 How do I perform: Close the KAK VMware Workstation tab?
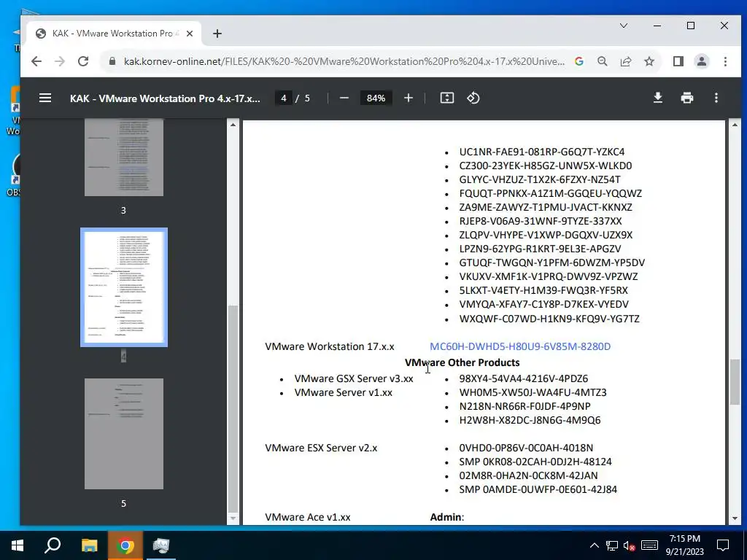click(190, 34)
